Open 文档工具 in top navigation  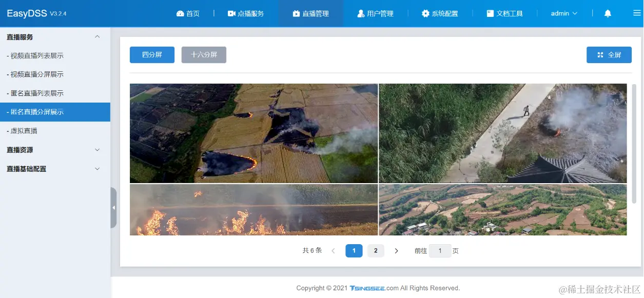505,13
